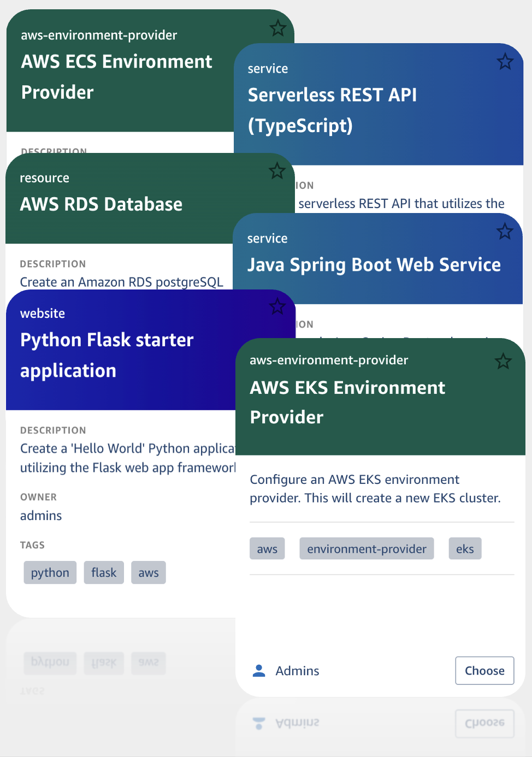This screenshot has height=757, width=532.
Task: Open the Python Flask starter application header
Action: pos(107,355)
